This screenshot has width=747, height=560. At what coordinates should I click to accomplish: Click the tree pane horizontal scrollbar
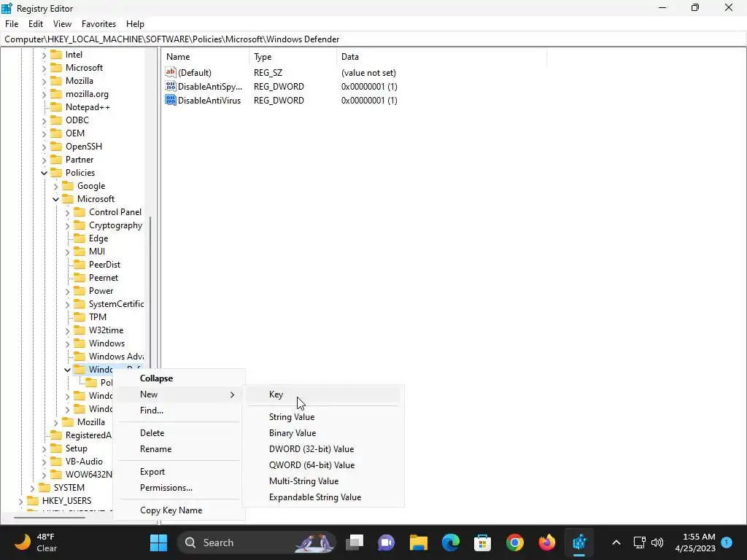click(50, 517)
